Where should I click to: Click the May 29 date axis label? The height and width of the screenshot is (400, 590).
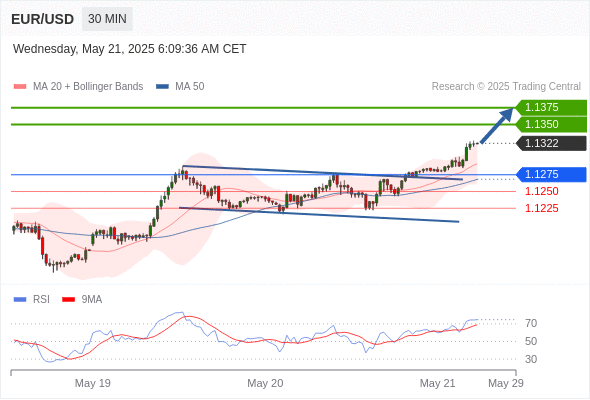click(506, 383)
